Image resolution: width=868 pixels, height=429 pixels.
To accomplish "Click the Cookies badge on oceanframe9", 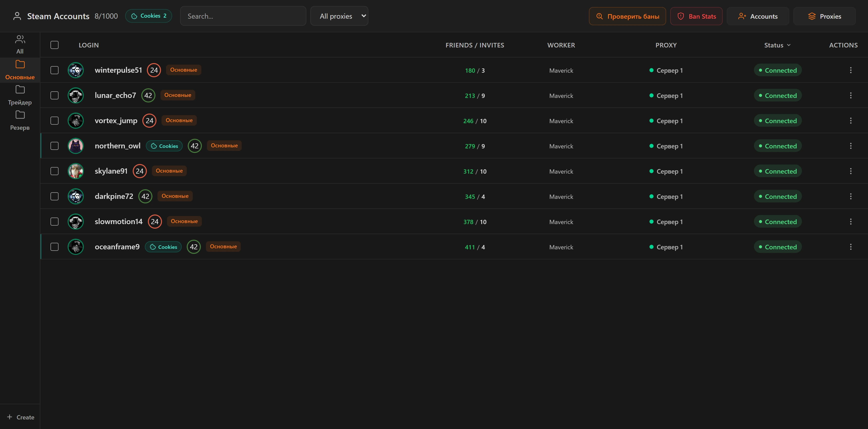I will [163, 247].
